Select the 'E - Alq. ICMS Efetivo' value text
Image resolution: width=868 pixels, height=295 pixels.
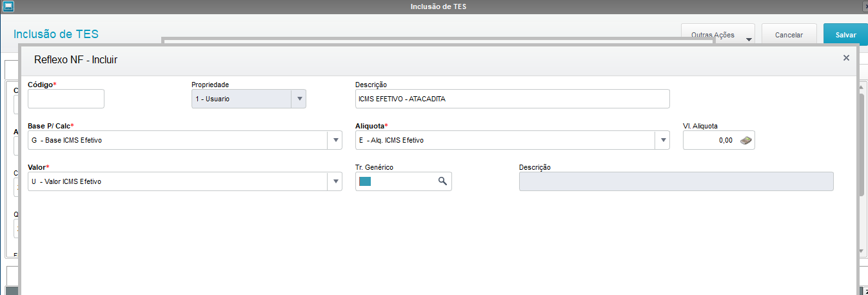coord(391,140)
